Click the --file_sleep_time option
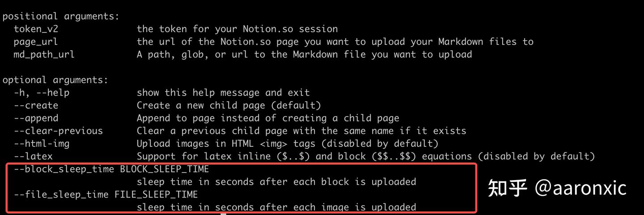 (61, 195)
